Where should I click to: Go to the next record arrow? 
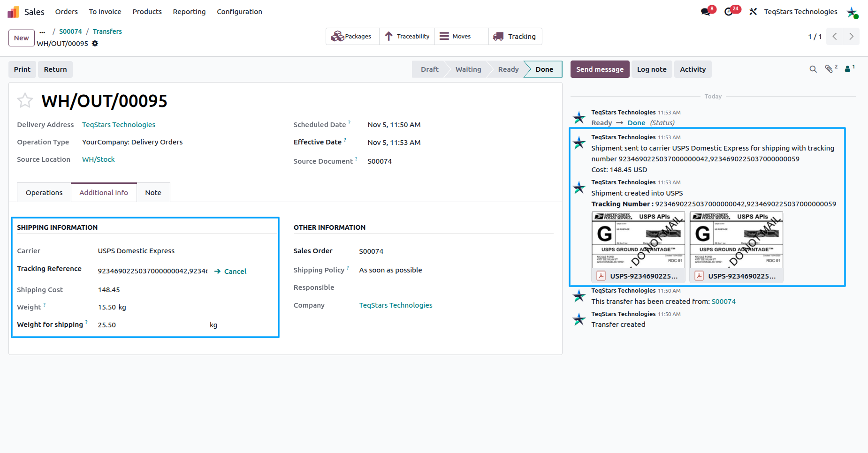851,37
